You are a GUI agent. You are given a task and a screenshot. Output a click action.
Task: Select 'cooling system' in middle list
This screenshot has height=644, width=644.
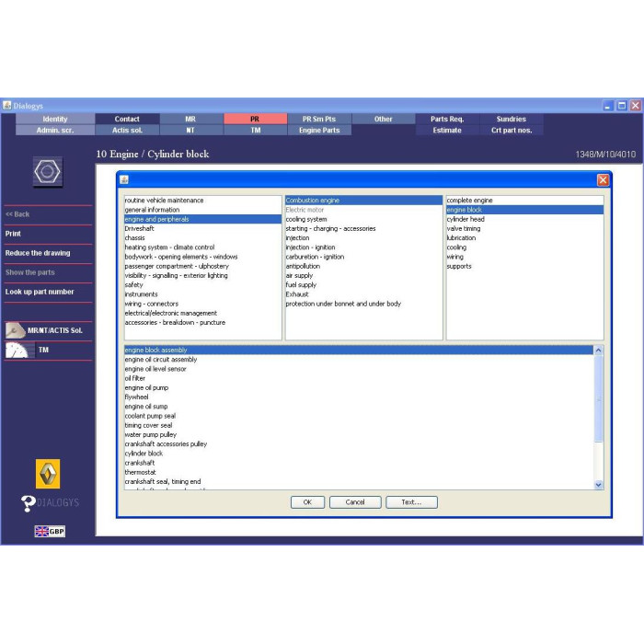(x=364, y=219)
